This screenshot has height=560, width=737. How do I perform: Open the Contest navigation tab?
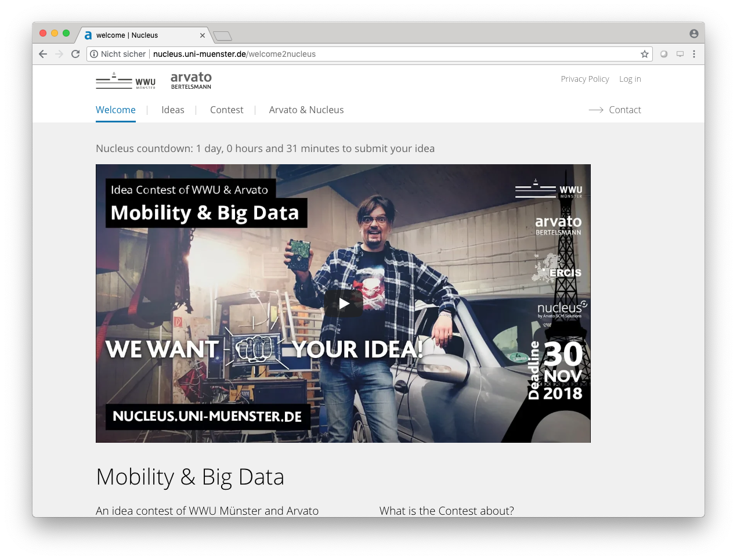point(226,110)
